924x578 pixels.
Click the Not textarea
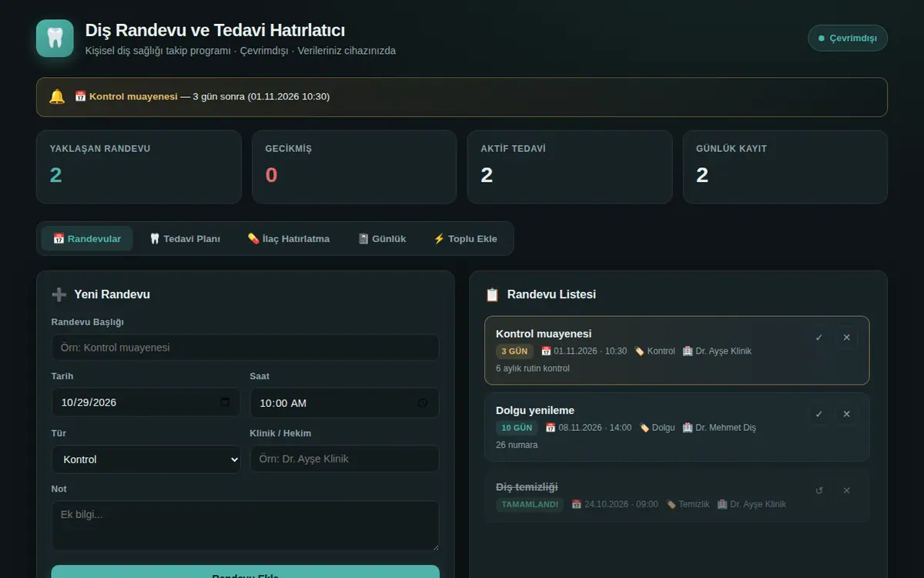click(246, 526)
